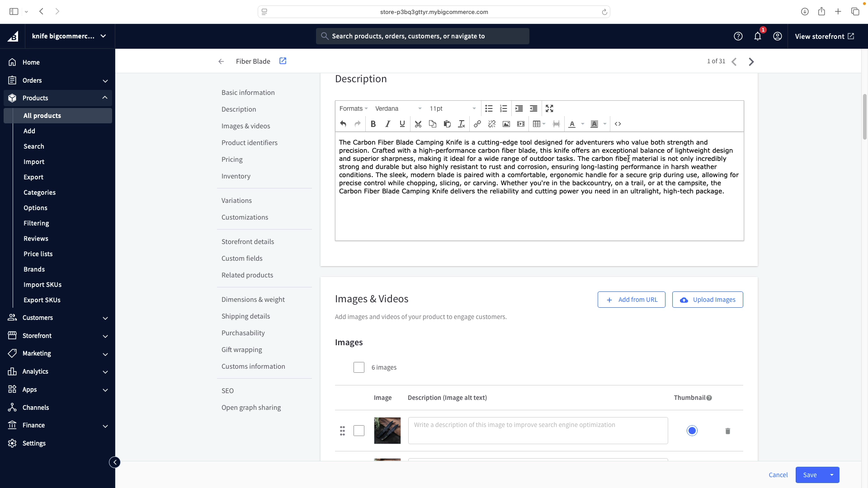Collapse the Products menu
Image resolution: width=868 pixels, height=488 pixels.
[58, 98]
